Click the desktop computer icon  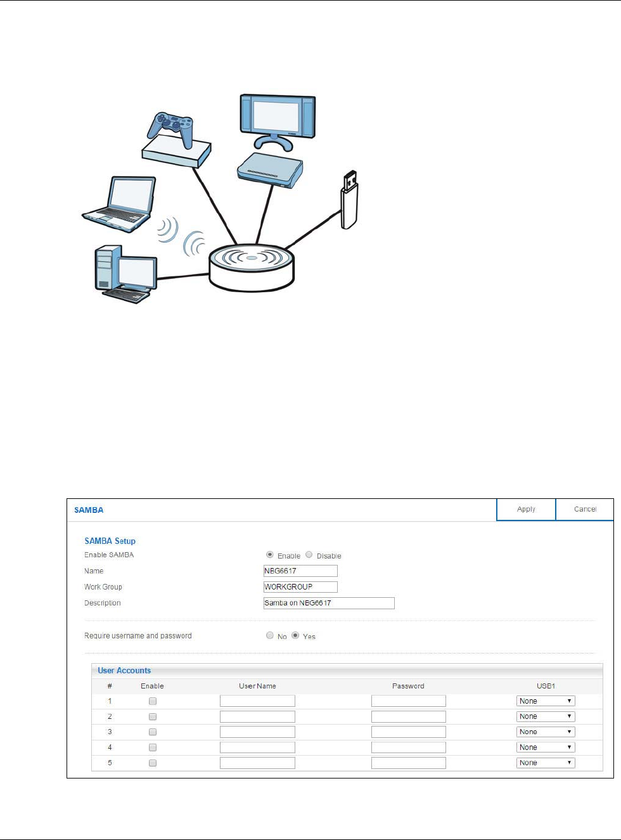click(x=126, y=275)
